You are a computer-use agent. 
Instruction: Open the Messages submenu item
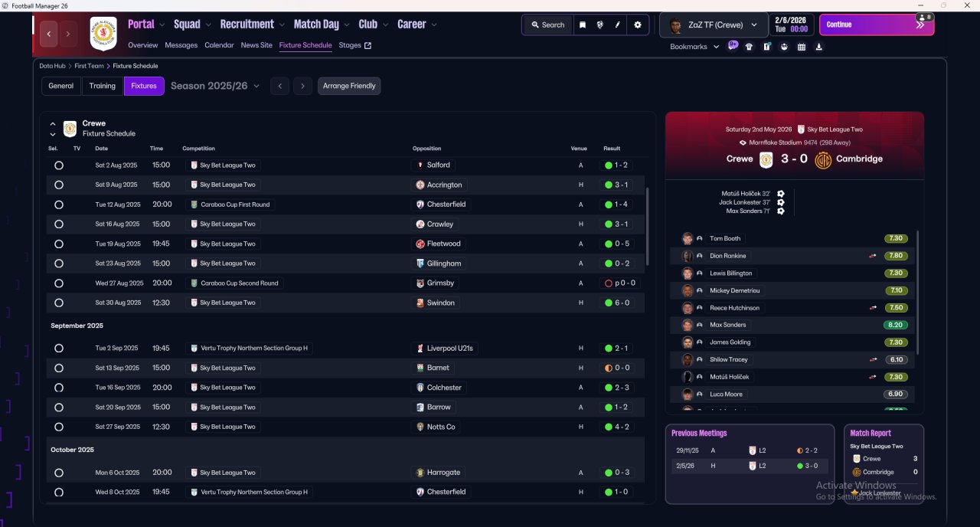point(181,45)
